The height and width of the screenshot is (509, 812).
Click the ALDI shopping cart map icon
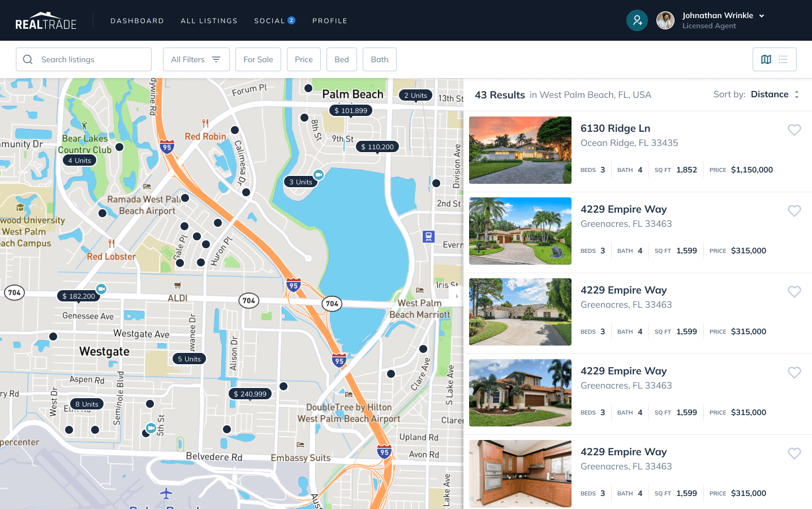click(x=178, y=286)
